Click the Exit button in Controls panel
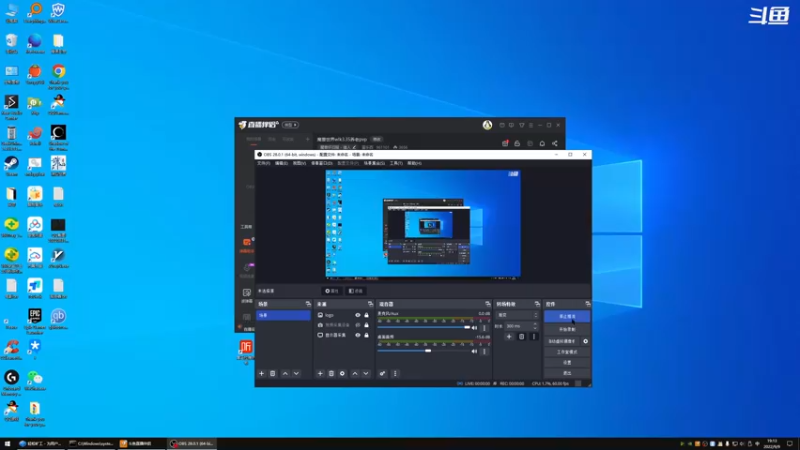 pyautogui.click(x=567, y=373)
